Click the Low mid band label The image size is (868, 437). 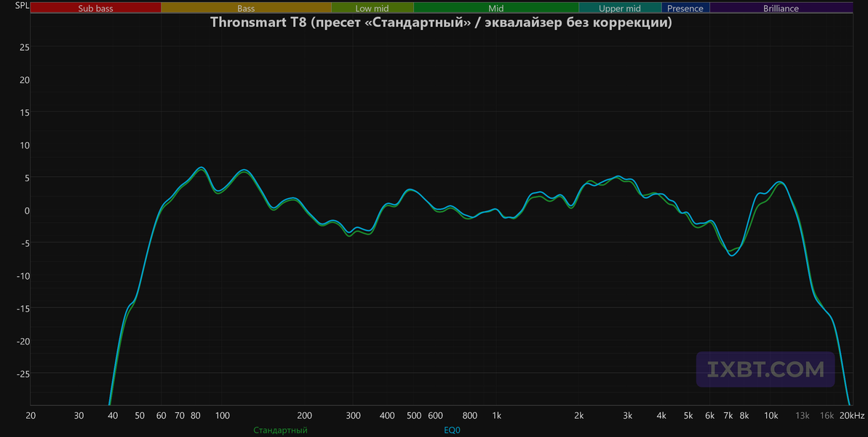[372, 8]
